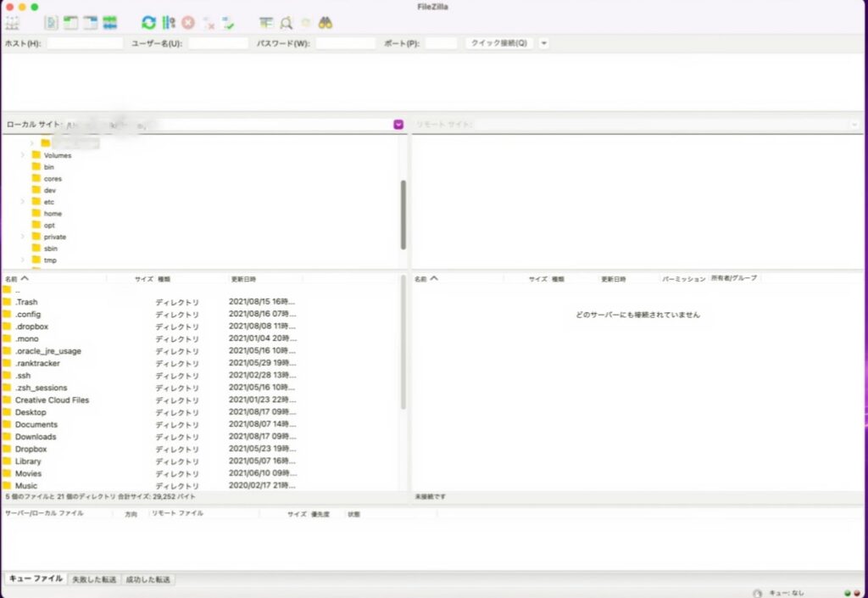Select the Documents directory row
868x598 pixels.
(201, 424)
